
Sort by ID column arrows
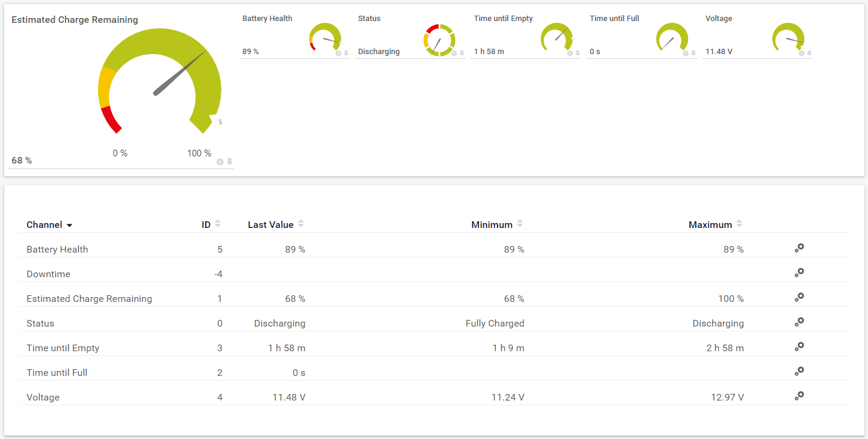coord(218,224)
